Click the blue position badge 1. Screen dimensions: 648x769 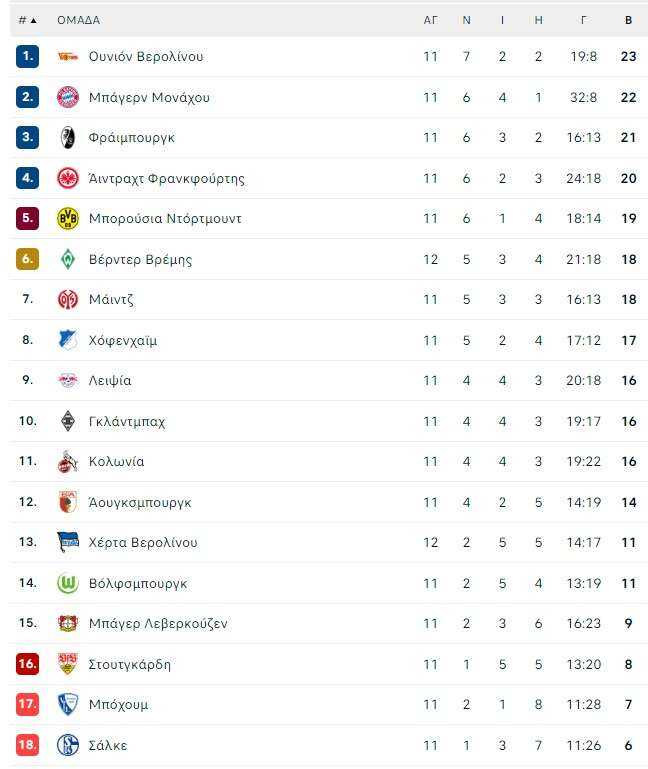[27, 56]
